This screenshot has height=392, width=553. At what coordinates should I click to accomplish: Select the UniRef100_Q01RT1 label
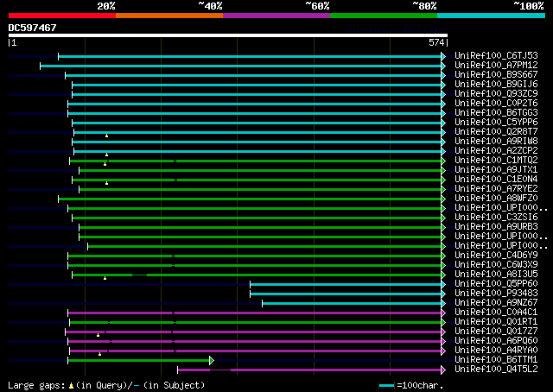click(496, 322)
